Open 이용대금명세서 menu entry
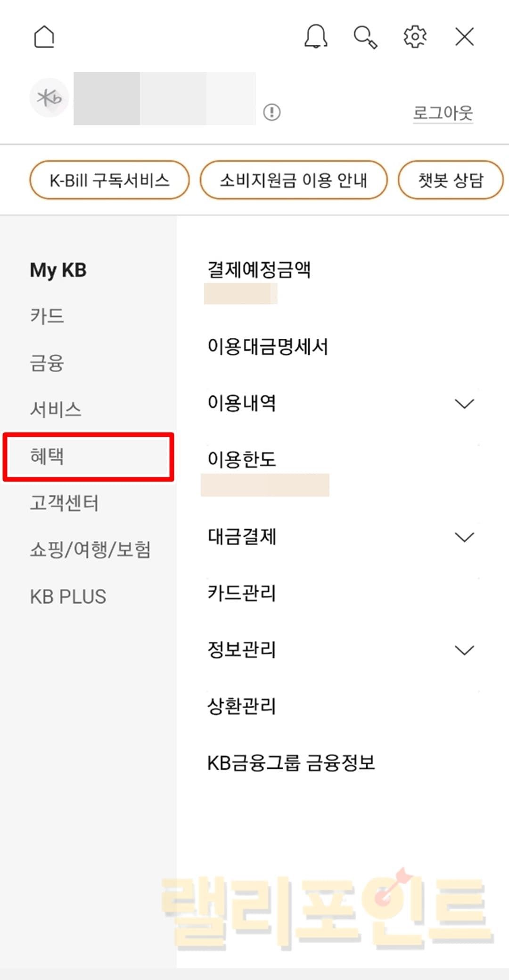This screenshot has height=980, width=509. point(268,347)
